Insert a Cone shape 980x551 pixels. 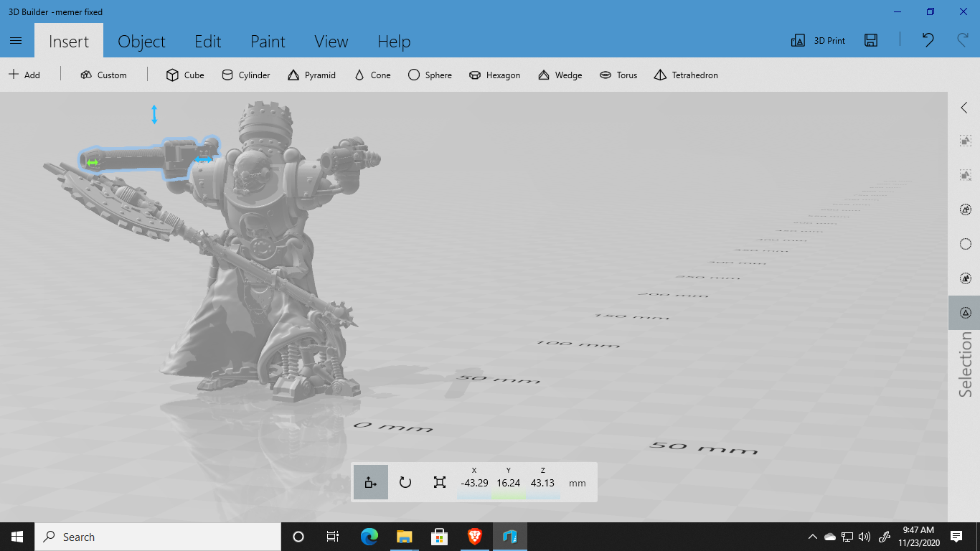372,75
